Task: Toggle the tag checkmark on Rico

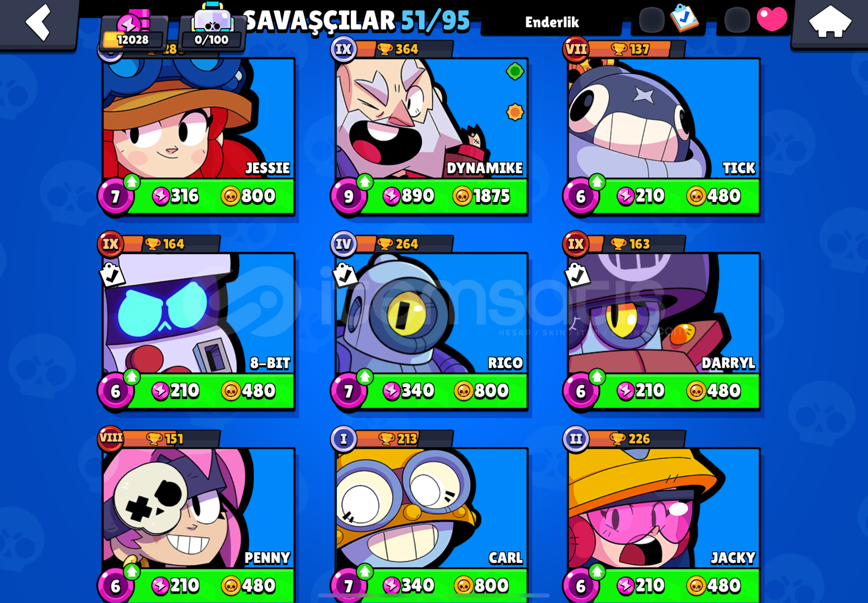Action: (344, 275)
